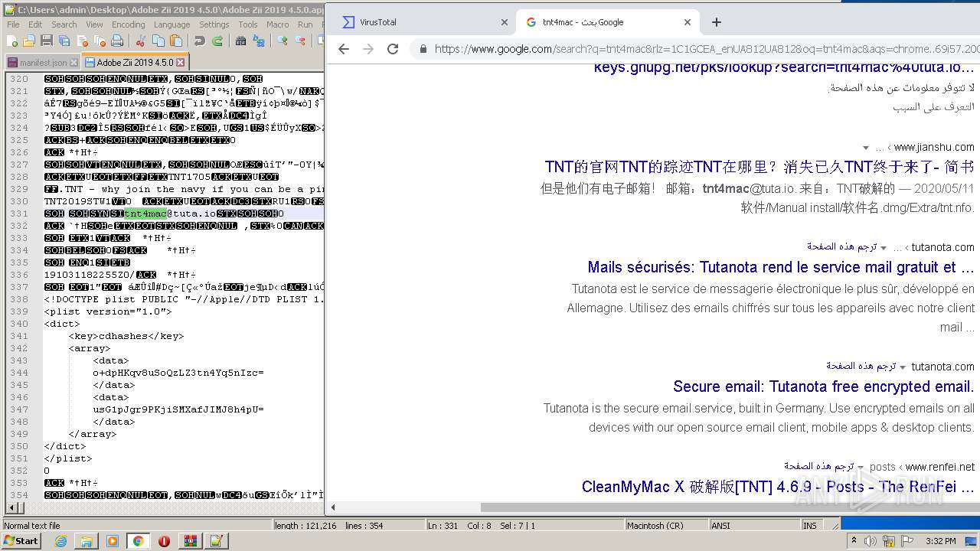Viewport: 980px width, 551px height.
Task: Click the Chrome address bar URL
Action: (x=706, y=49)
